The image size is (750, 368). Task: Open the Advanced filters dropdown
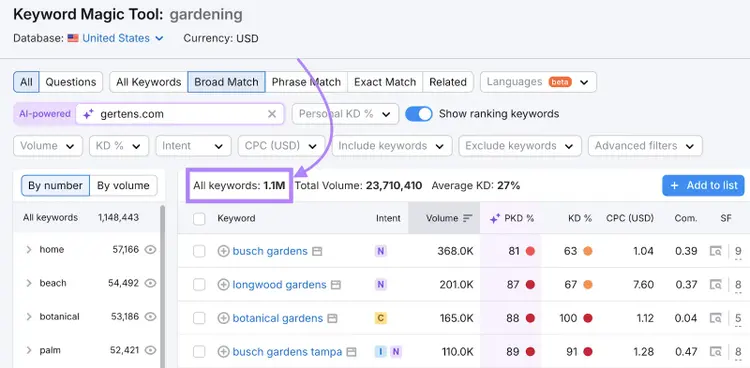645,146
